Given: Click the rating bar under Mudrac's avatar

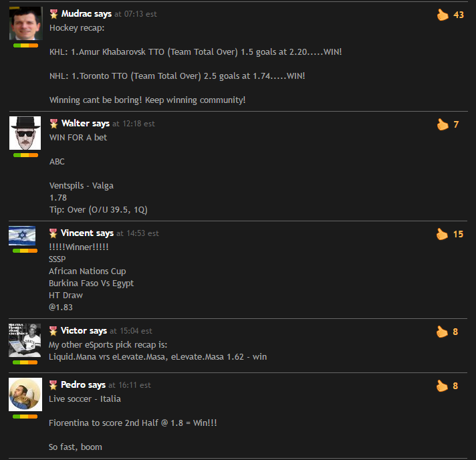Looking at the screenshot, I should pos(26,45).
